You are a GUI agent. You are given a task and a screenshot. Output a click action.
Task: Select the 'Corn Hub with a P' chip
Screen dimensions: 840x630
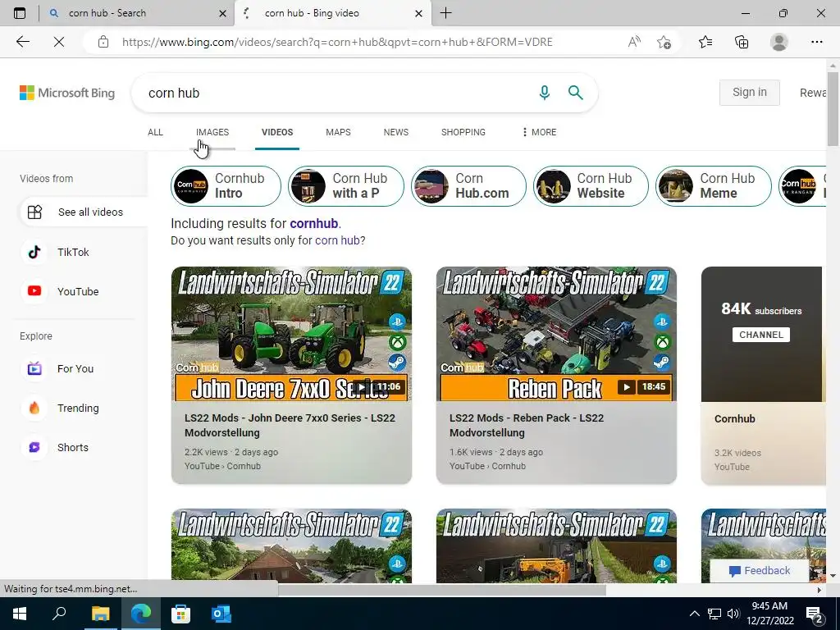pos(346,186)
